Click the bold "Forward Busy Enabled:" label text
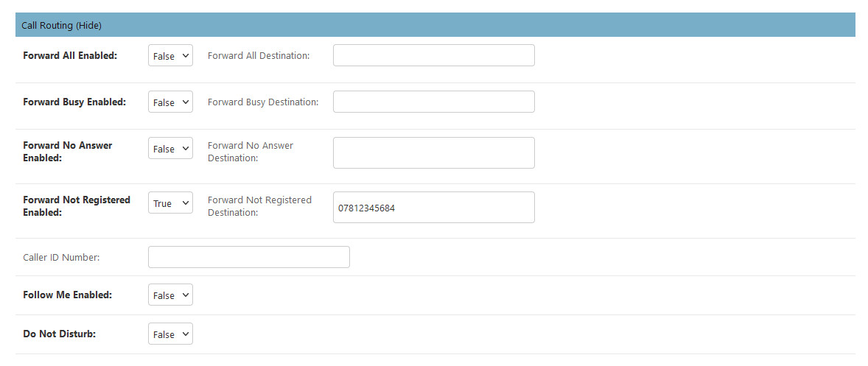This screenshot has width=868, height=366. pyautogui.click(x=74, y=102)
